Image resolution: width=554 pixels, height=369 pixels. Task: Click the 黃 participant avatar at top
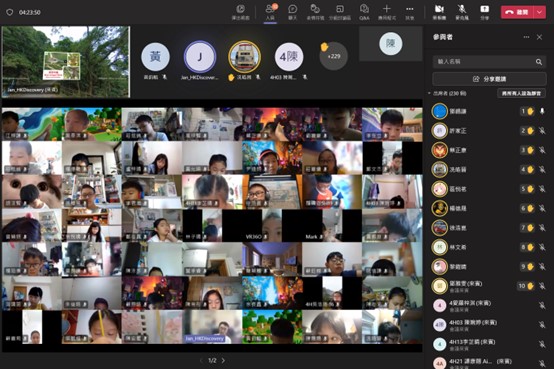tap(155, 57)
